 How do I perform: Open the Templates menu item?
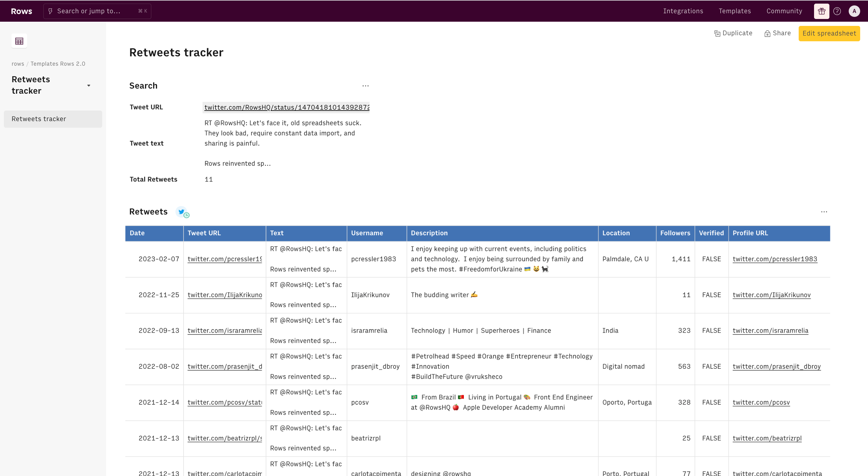point(734,11)
